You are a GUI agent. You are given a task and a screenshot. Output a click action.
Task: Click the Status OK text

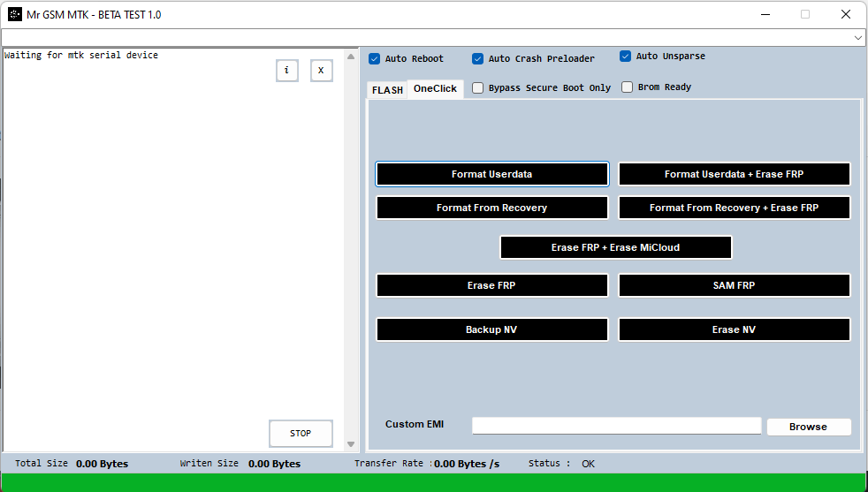pos(588,464)
